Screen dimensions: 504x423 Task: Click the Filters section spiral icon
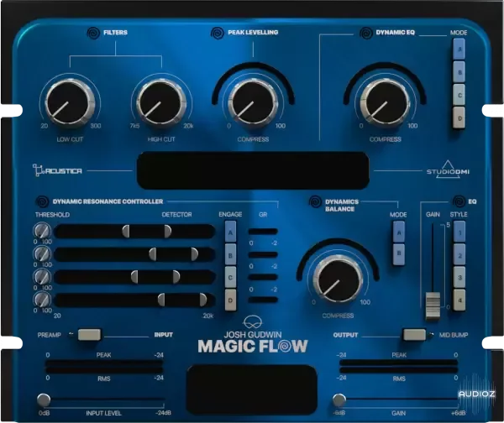tap(93, 33)
